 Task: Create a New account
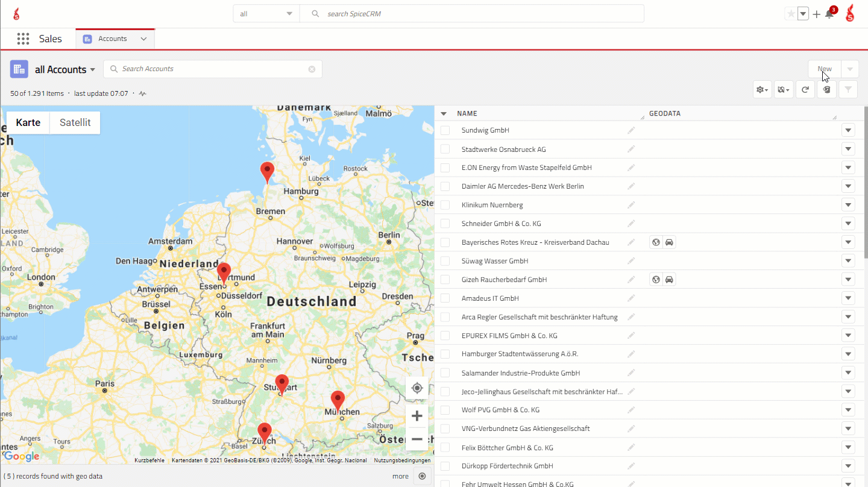tap(824, 69)
